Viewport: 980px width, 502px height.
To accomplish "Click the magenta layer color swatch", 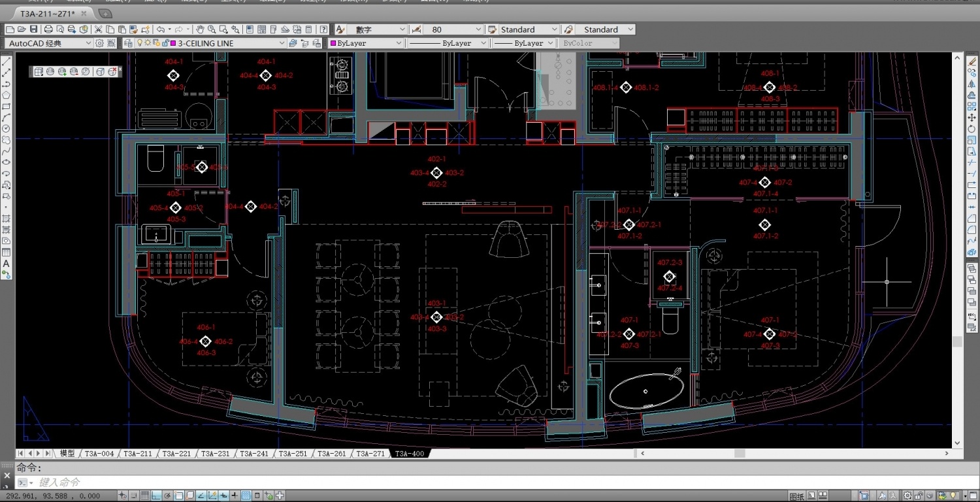I will (173, 43).
